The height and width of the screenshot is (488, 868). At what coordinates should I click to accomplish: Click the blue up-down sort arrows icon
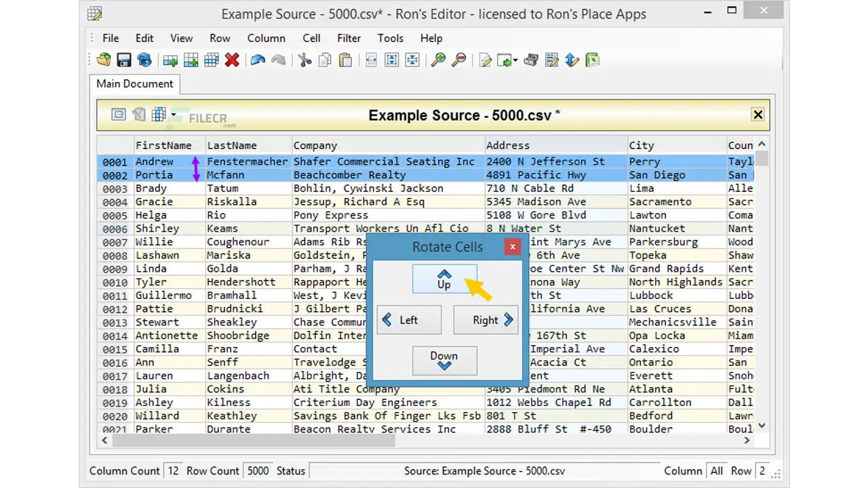tap(572, 60)
